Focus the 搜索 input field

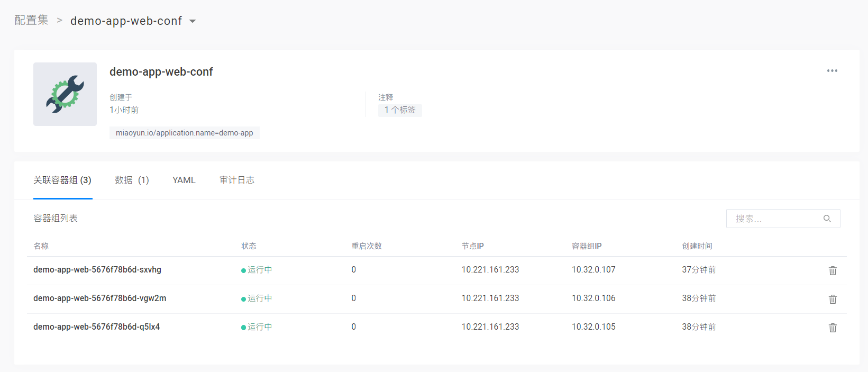pos(775,219)
